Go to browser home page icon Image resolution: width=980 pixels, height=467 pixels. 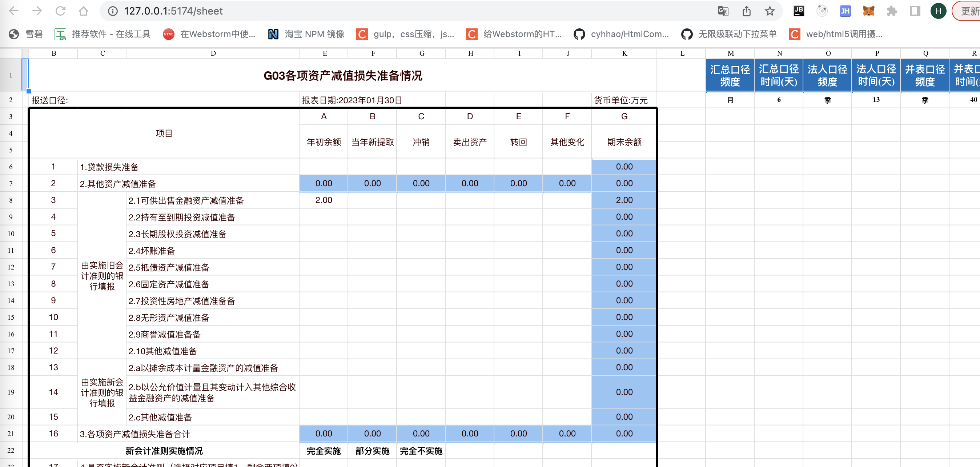pos(84,11)
